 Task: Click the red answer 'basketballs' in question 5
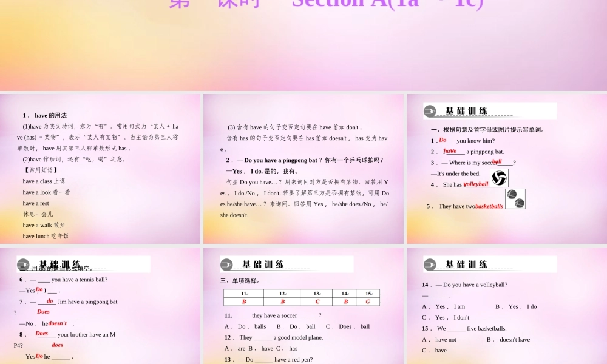[x=489, y=206]
